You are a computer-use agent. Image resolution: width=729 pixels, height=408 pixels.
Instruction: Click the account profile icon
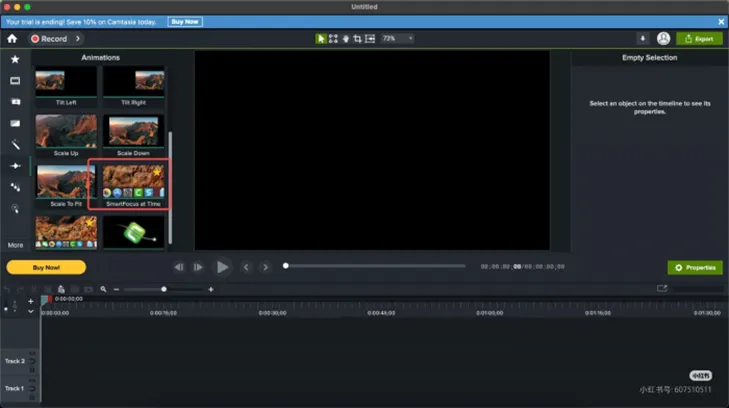[663, 39]
